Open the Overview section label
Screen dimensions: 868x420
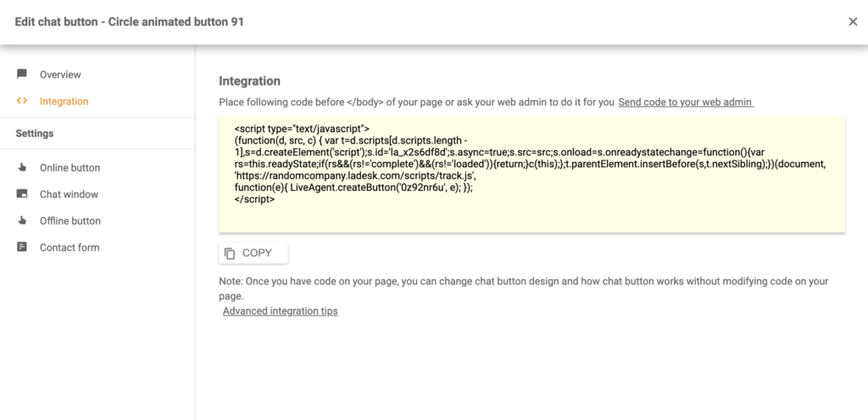click(60, 75)
